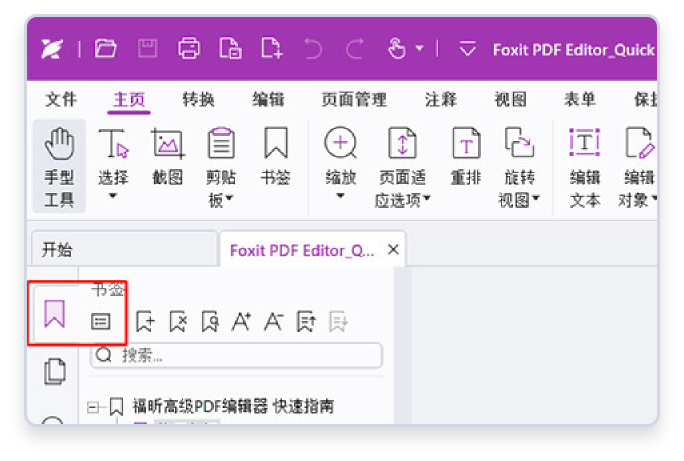The width and height of the screenshot is (684, 461).
Task: Collapse the 福昕高级PDF编辑器 bookmark tree node
Action: (92, 407)
